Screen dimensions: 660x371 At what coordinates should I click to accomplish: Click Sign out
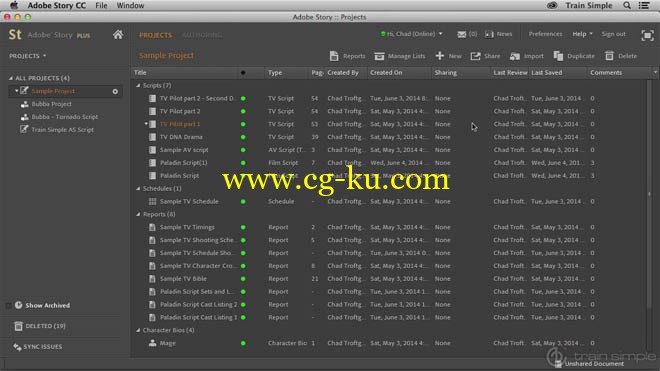(613, 34)
